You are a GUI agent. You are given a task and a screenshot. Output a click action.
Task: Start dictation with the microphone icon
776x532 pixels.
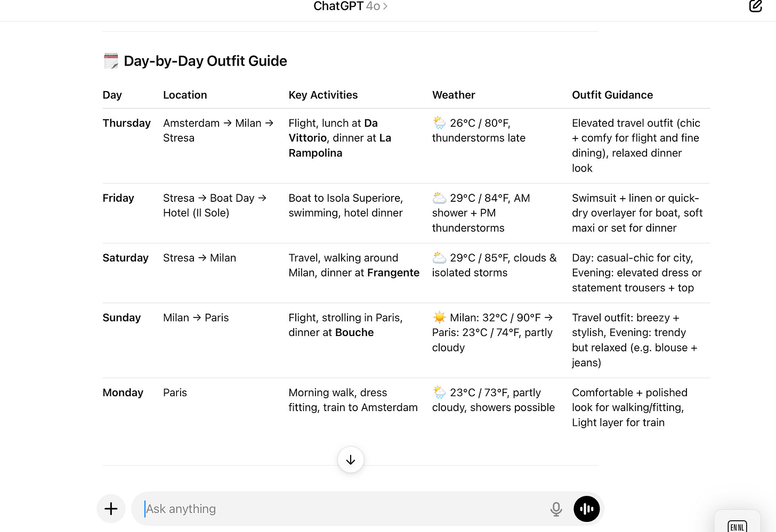point(556,509)
